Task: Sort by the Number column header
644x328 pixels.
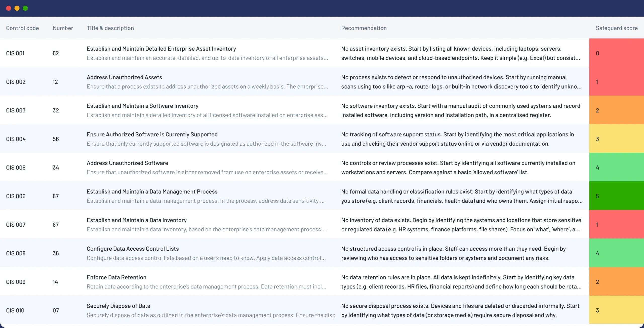Action: [x=63, y=28]
